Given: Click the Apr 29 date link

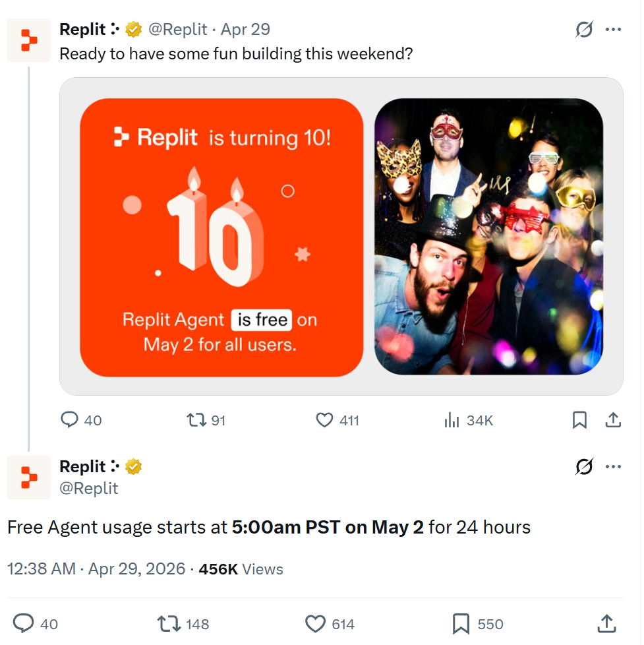Looking at the screenshot, I should coord(245,30).
